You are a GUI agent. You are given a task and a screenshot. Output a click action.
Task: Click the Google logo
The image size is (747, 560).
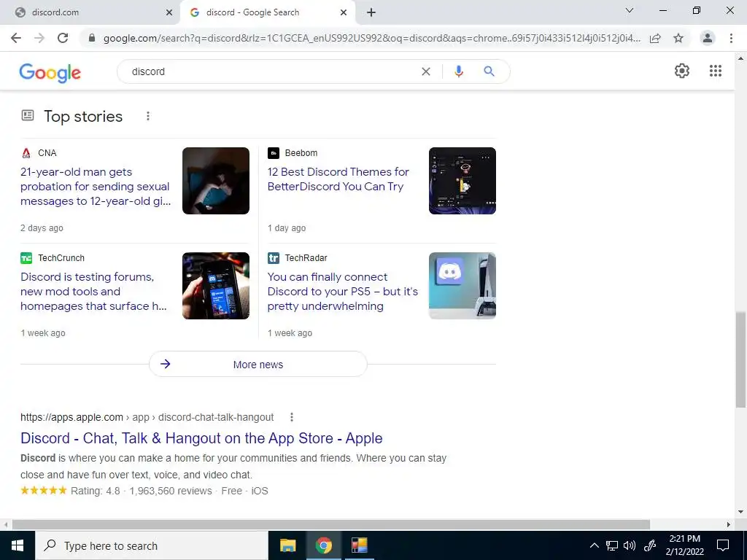pos(50,72)
